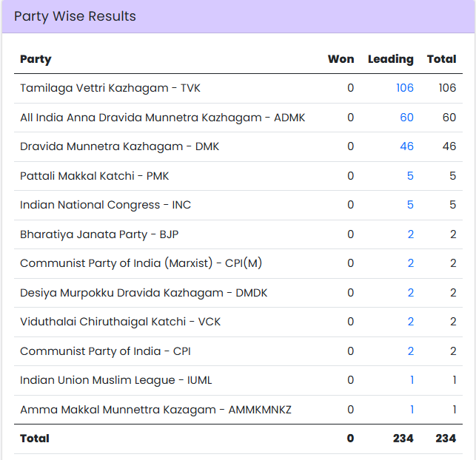Select Indian National Congress - INC party name
476x460 pixels.
point(105,206)
